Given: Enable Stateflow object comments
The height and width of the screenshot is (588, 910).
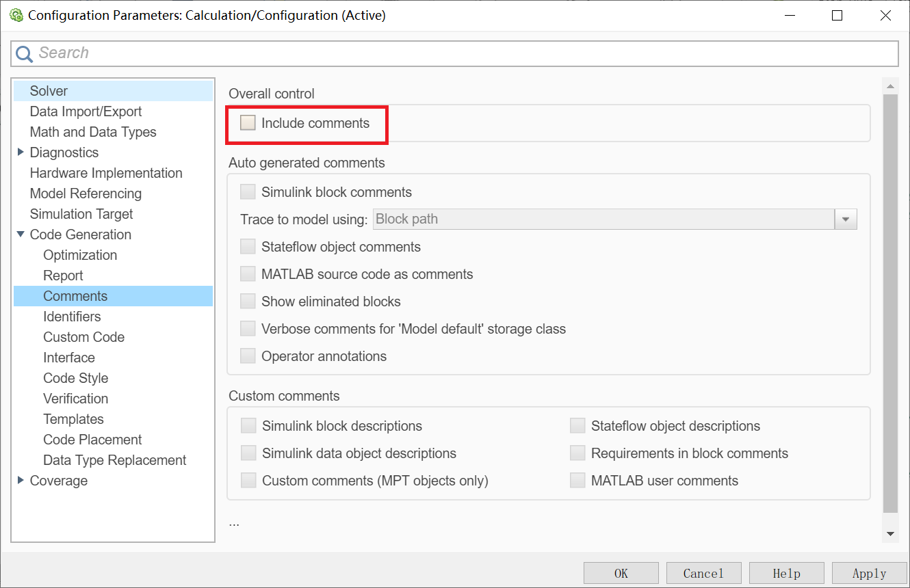Looking at the screenshot, I should [x=247, y=246].
